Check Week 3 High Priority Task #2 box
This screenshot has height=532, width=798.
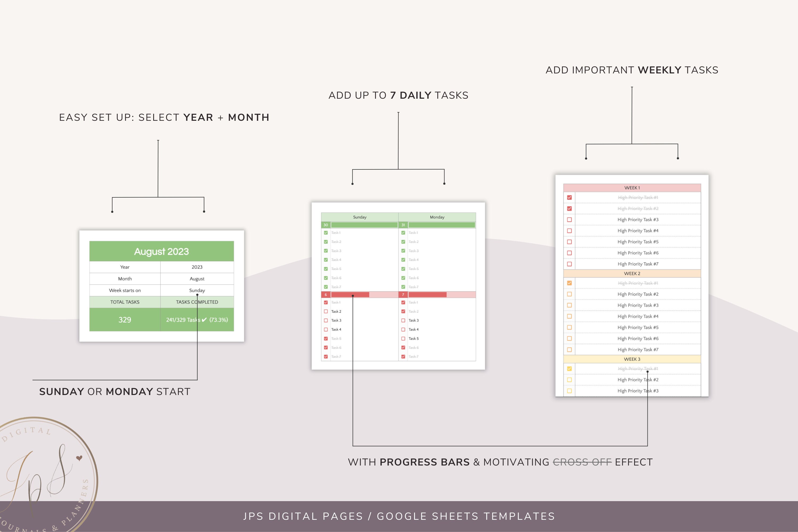tap(569, 380)
